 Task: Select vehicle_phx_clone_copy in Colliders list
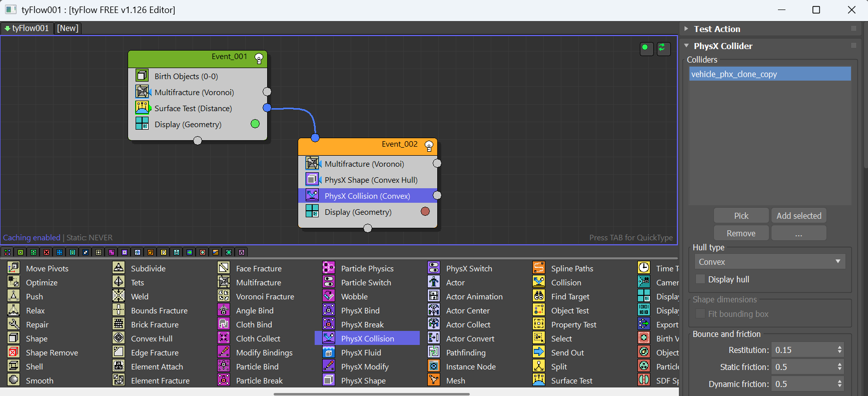click(770, 74)
